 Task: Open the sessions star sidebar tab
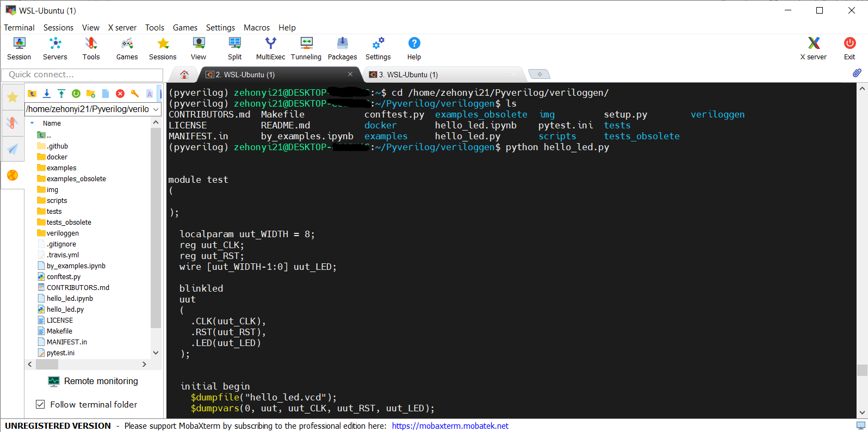[13, 97]
